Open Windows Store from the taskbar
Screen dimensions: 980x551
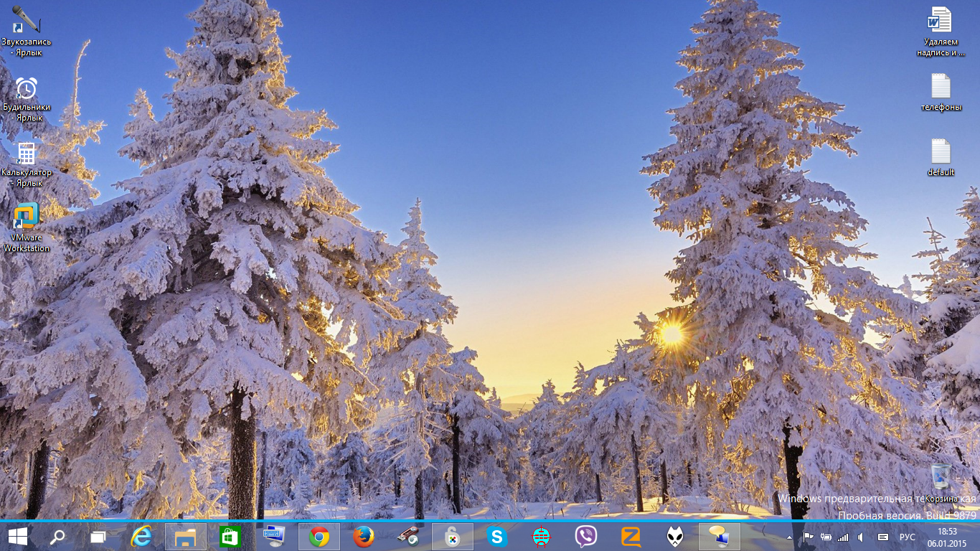point(230,536)
